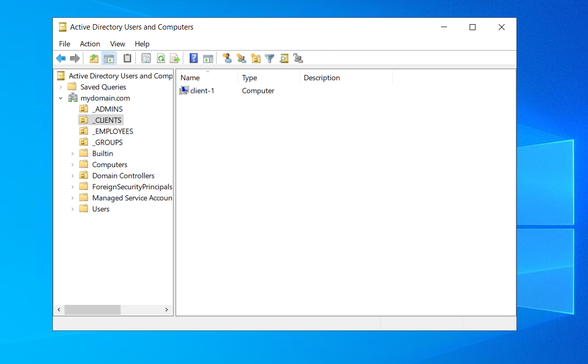Click the Domain Controllers folder icon

tap(84, 176)
